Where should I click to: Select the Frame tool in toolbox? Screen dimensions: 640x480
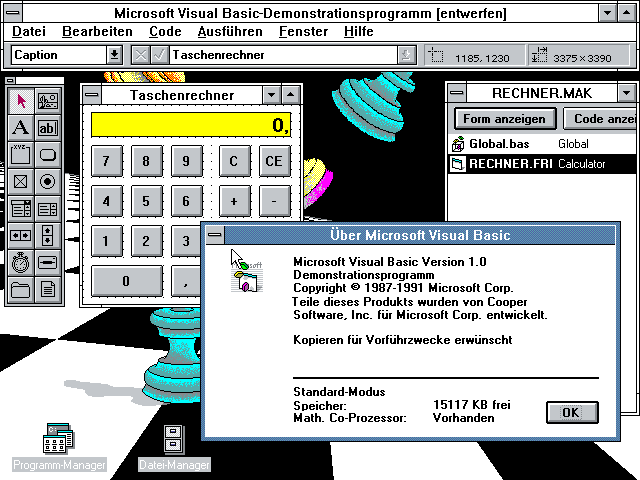click(21, 155)
